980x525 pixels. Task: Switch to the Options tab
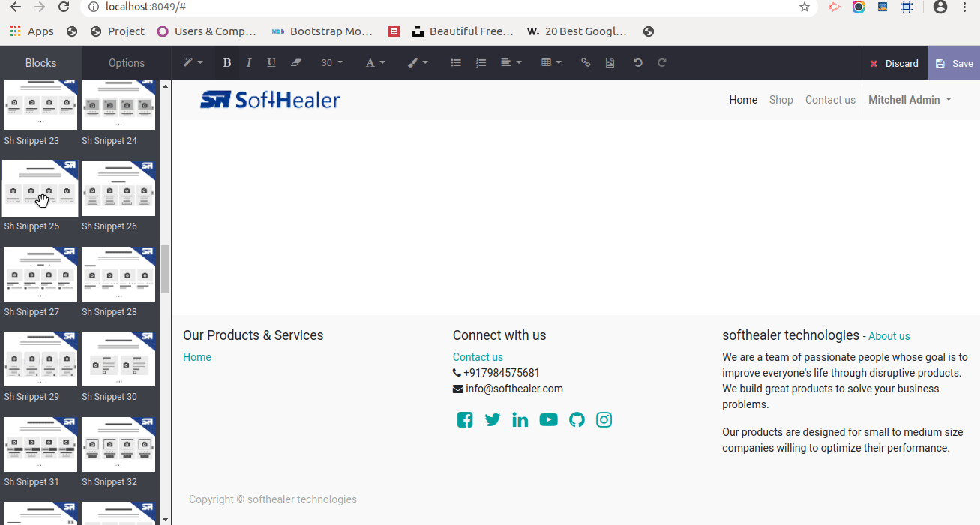127,63
